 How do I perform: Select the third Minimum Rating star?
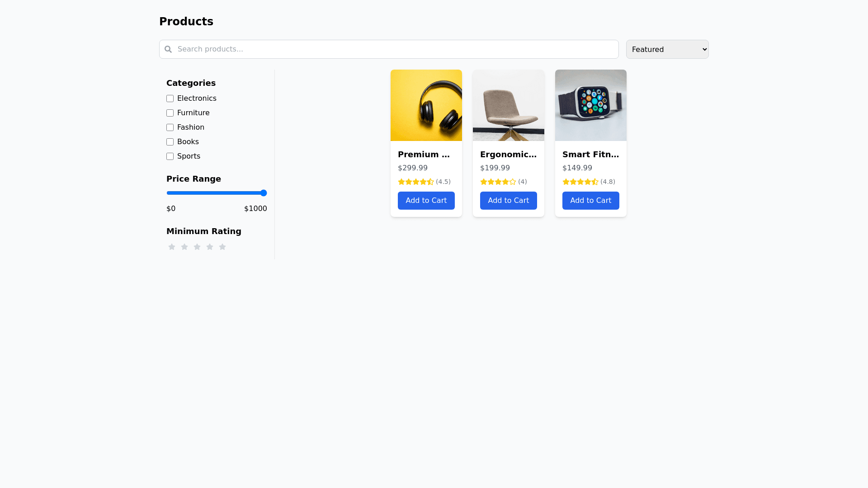pyautogui.click(x=197, y=247)
